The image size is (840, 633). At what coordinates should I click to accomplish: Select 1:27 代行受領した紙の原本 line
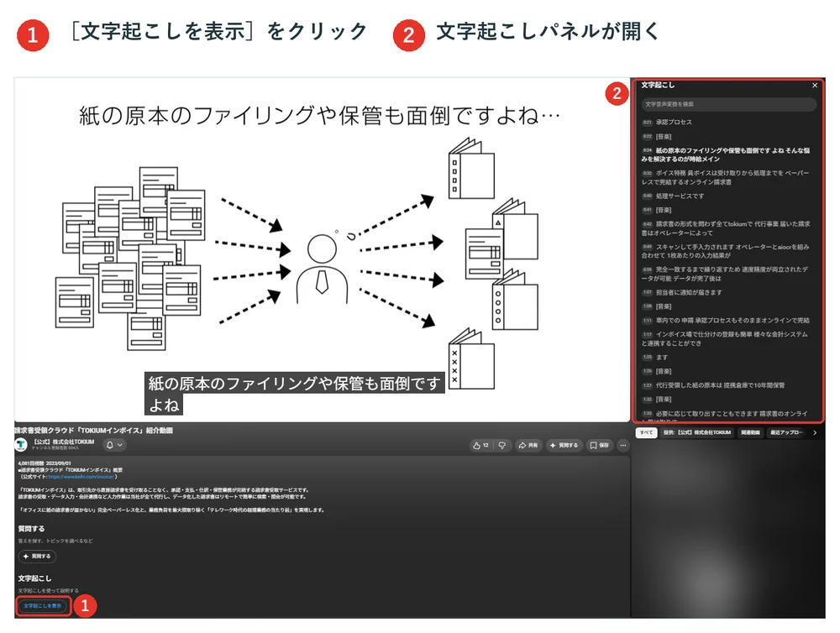coord(728,385)
